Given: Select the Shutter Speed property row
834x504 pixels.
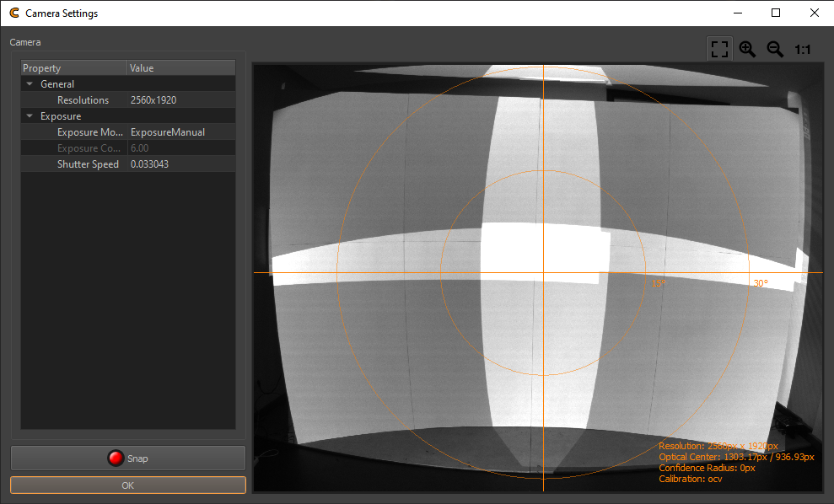Looking at the screenshot, I should click(x=88, y=164).
